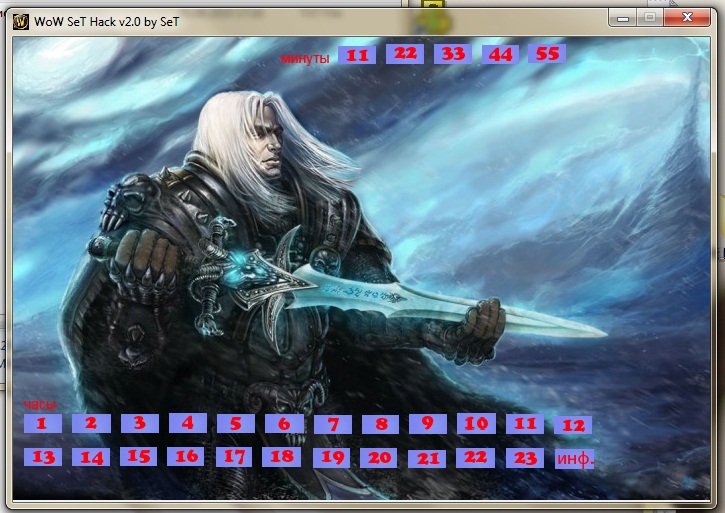This screenshot has height=513, width=725.
Task: Pick the hour 20 button
Action: pyautogui.click(x=378, y=458)
